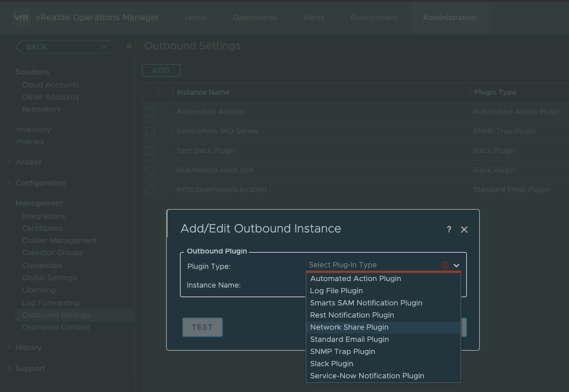Open Inventory in sidebar
The height and width of the screenshot is (392, 569).
coord(34,129)
